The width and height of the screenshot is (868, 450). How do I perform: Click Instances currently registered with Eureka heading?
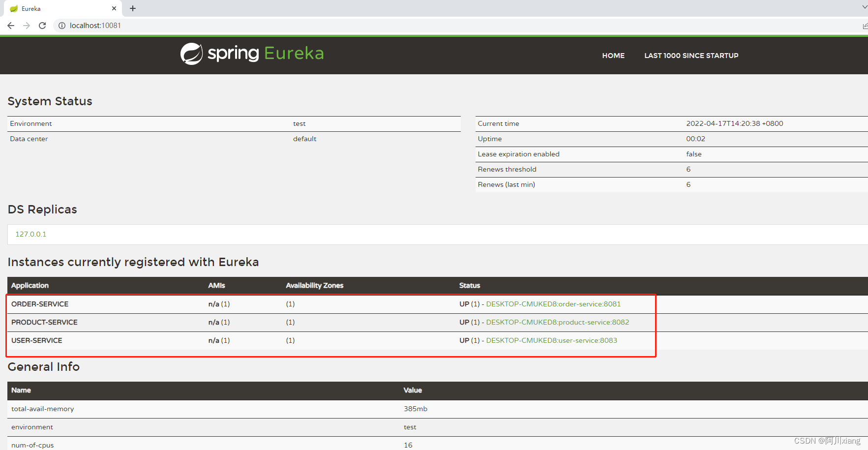133,262
